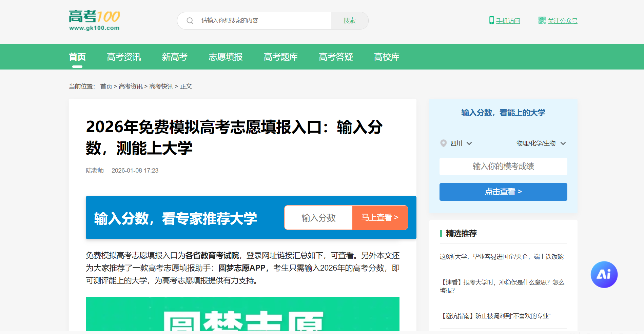Open the 物理/化学/生物 subject dropdown
The image size is (644, 334).
click(x=563, y=143)
